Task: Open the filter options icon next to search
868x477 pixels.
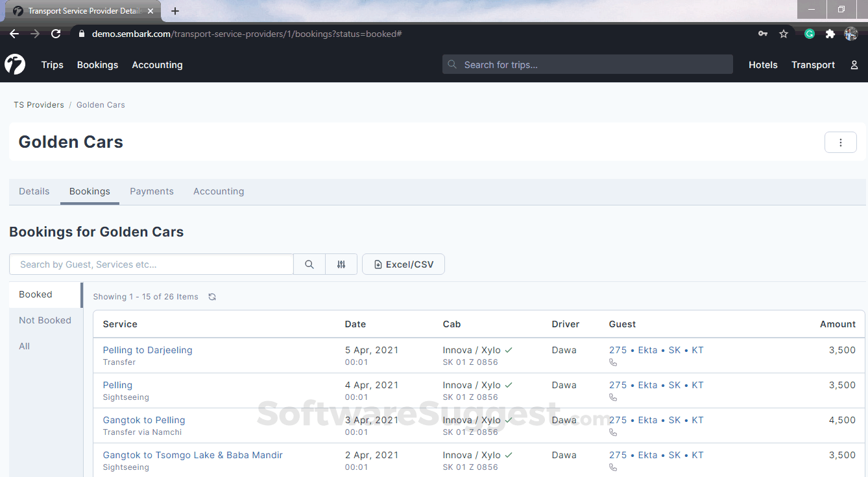Action: coord(341,264)
